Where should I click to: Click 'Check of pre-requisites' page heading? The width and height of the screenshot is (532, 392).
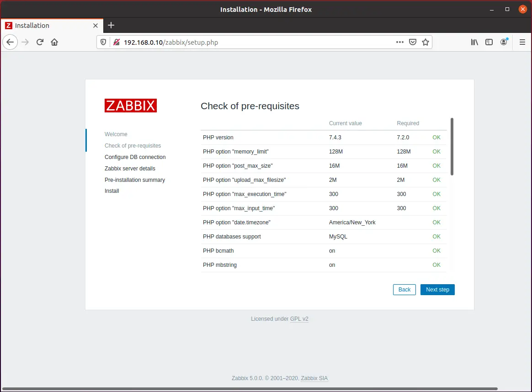pyautogui.click(x=250, y=106)
